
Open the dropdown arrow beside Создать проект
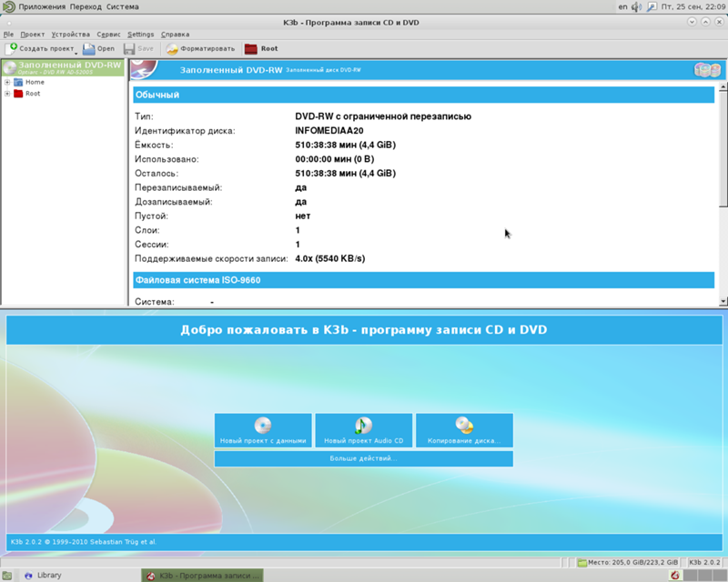(77, 51)
